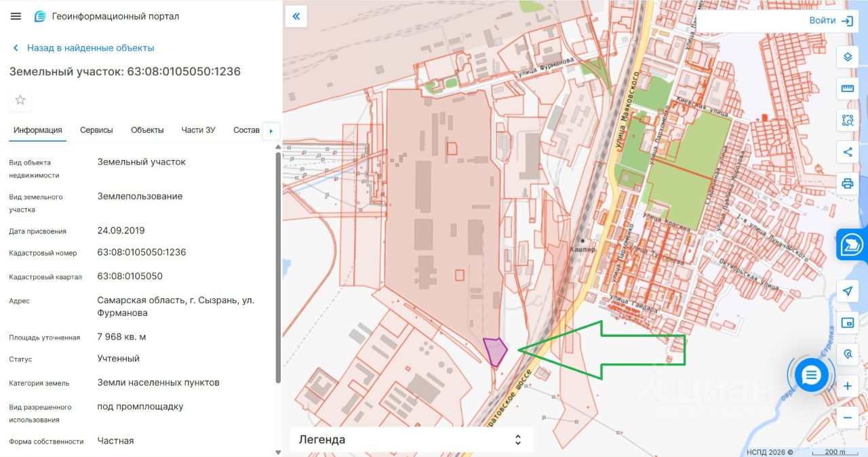Screen dimensions: 868x457
Task: Click the area value 7 968 кв. м
Action: (x=122, y=336)
